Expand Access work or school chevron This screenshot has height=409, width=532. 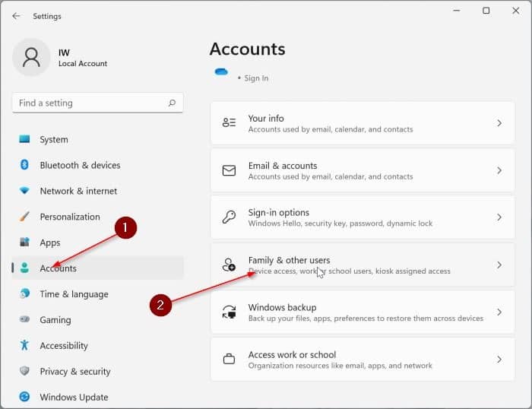[x=499, y=359]
